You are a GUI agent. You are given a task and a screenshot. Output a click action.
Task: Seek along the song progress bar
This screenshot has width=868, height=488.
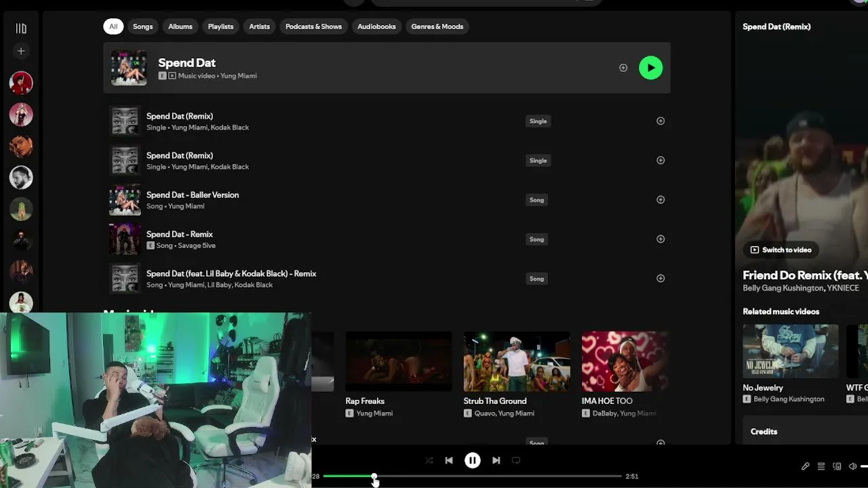point(473,476)
